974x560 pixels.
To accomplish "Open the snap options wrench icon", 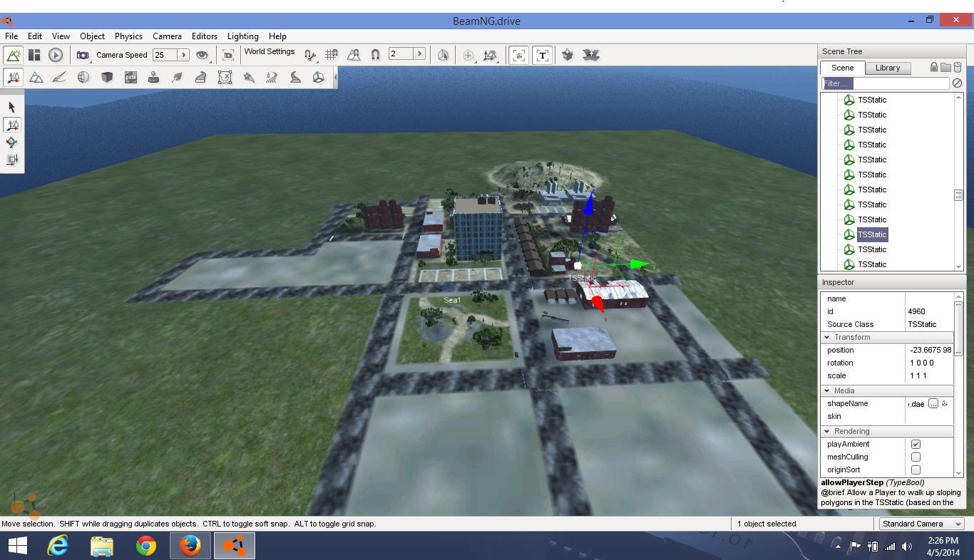I will point(309,55).
